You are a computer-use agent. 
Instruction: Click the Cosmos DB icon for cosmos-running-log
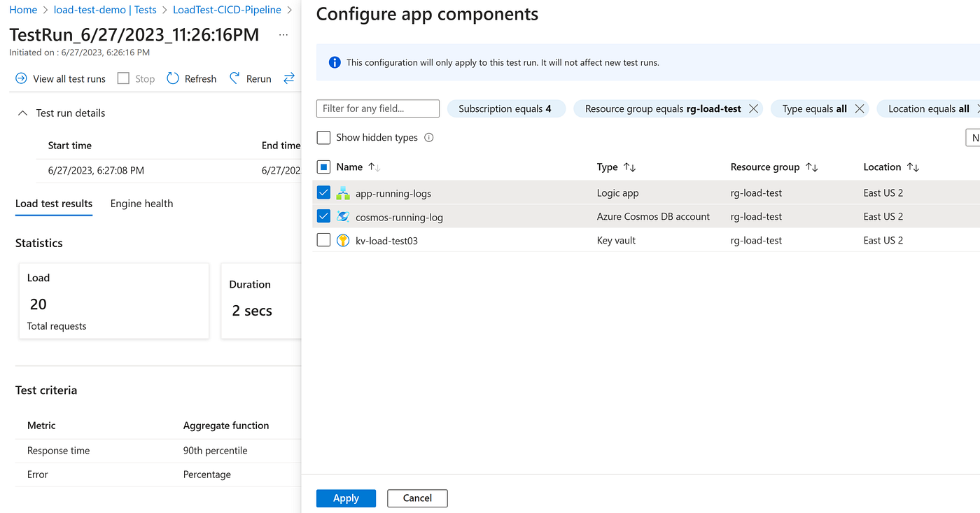point(343,217)
